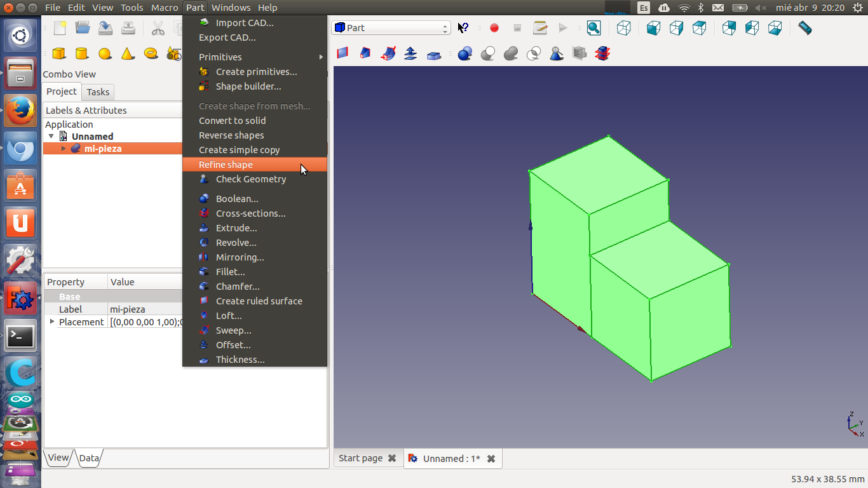Choose Refine shape from Part menu
The width and height of the screenshot is (868, 488).
[x=226, y=165]
